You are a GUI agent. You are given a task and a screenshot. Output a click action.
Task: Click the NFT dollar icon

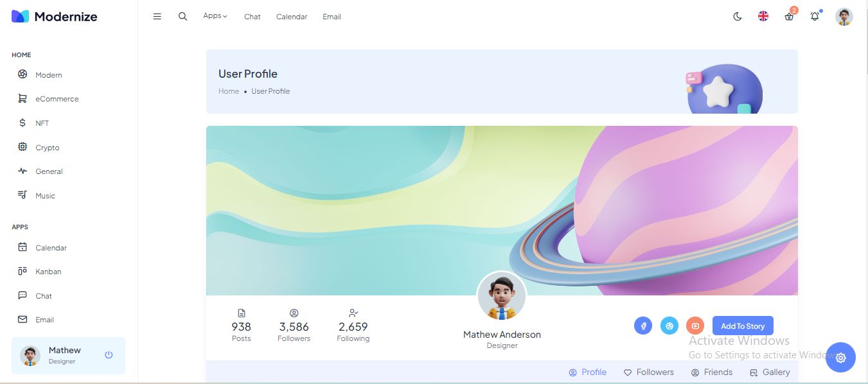point(22,123)
